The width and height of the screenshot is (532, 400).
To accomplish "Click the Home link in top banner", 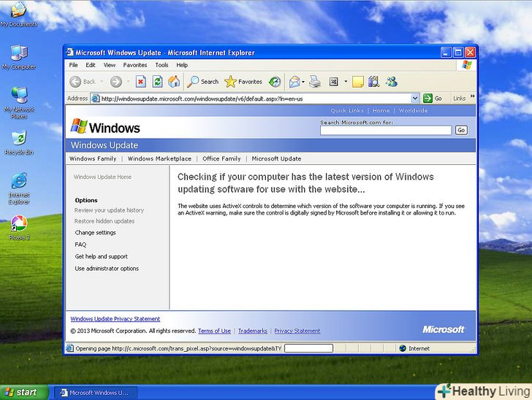I will pyautogui.click(x=381, y=110).
